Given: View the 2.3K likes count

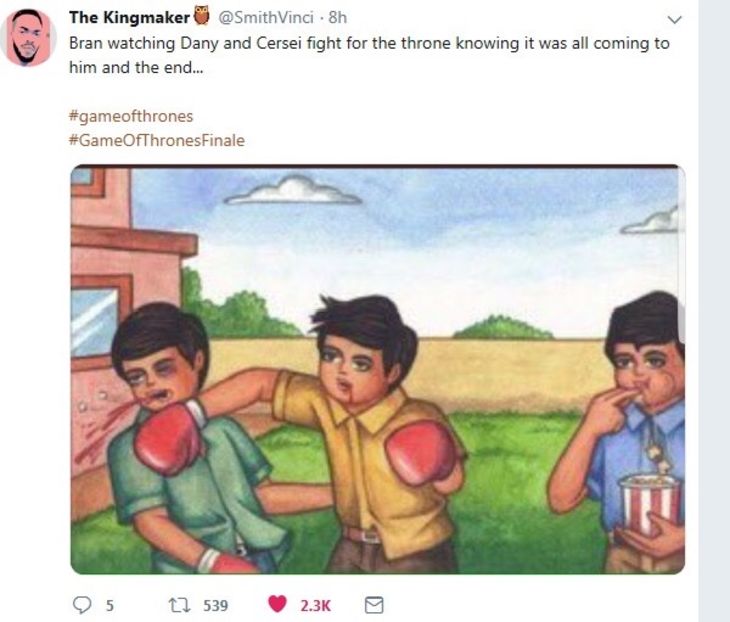Looking at the screenshot, I should 315,605.
